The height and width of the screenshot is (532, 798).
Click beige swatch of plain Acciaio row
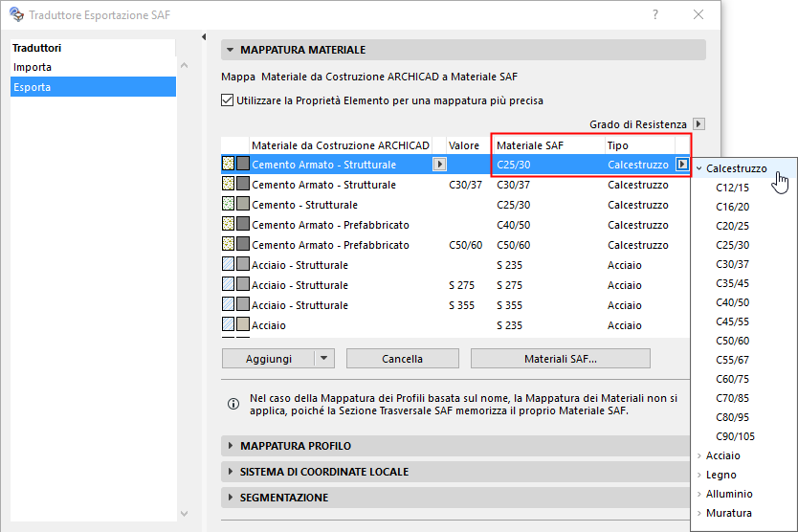(x=243, y=324)
